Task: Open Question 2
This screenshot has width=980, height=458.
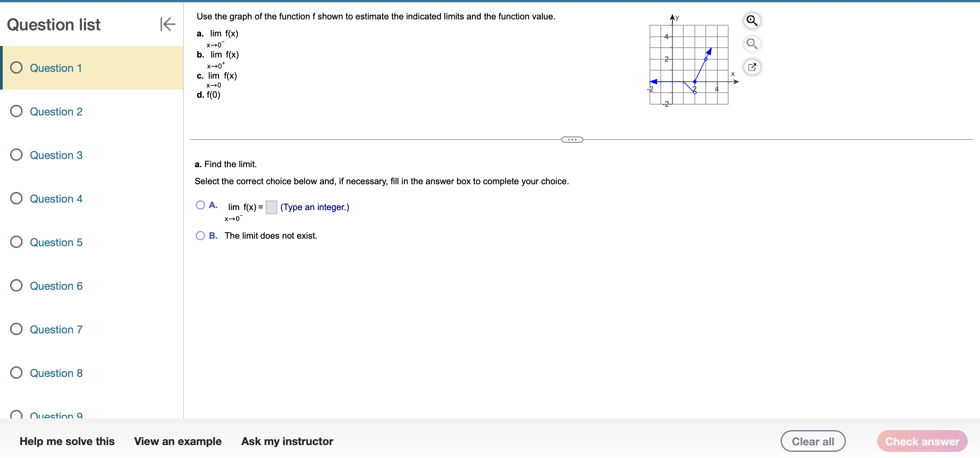Action: point(56,112)
